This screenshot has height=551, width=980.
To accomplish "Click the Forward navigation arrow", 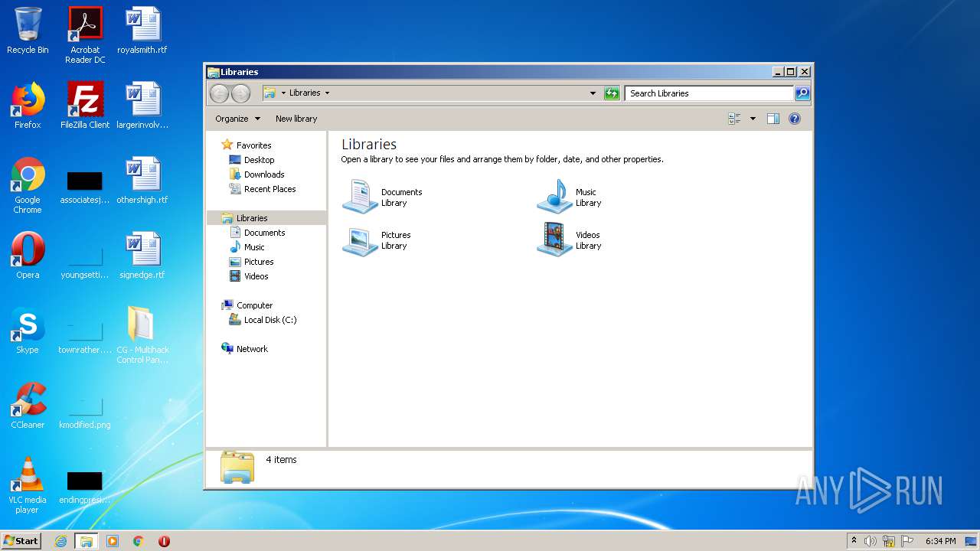I will (x=240, y=93).
